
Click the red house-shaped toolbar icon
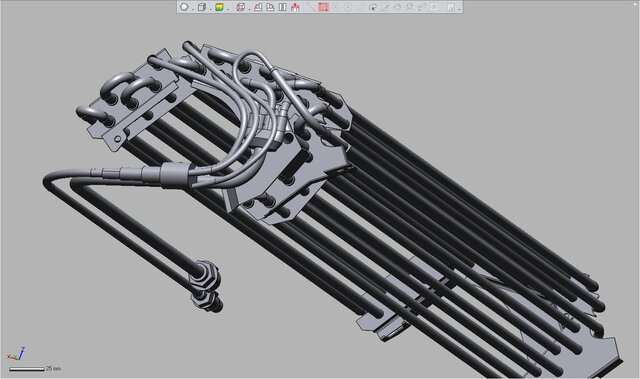295,7
